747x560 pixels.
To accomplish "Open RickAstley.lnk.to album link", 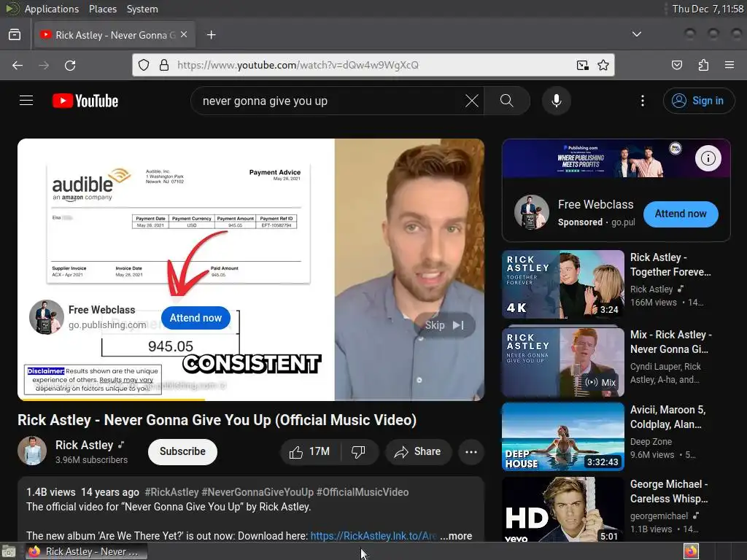I will point(373,536).
